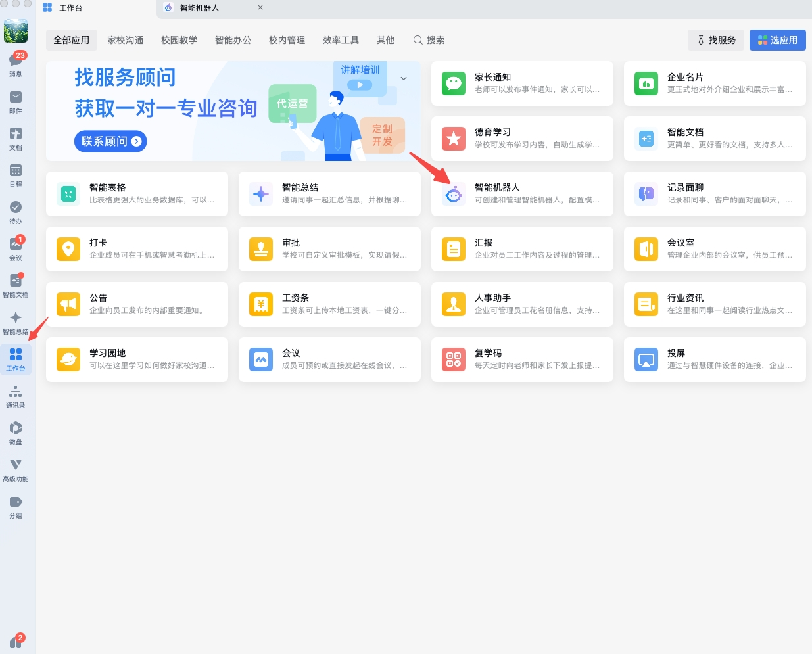Open the 会议 app card icon
Screen dimensions: 812x654
(261, 360)
